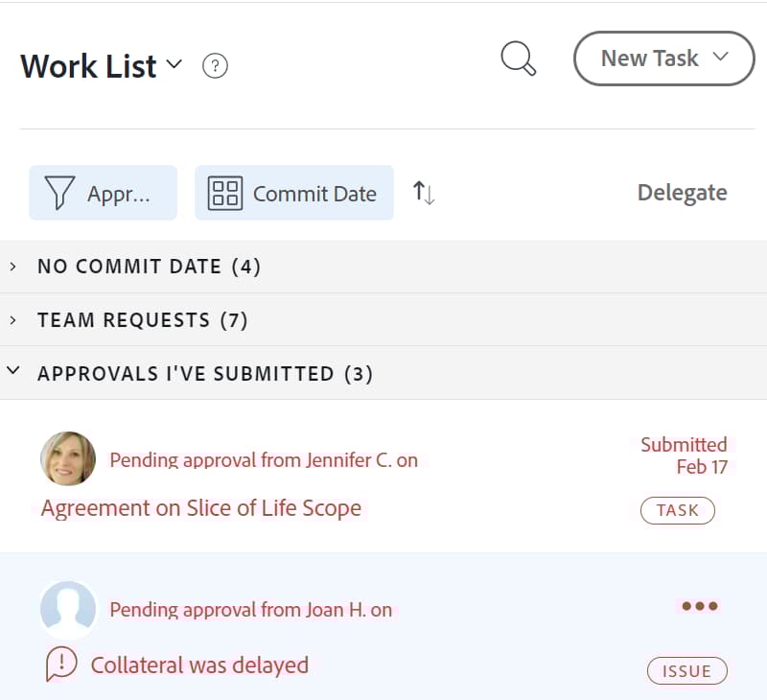Viewport: 767px width, 700px height.
Task: Open the help question mark icon
Action: pyautogui.click(x=215, y=66)
